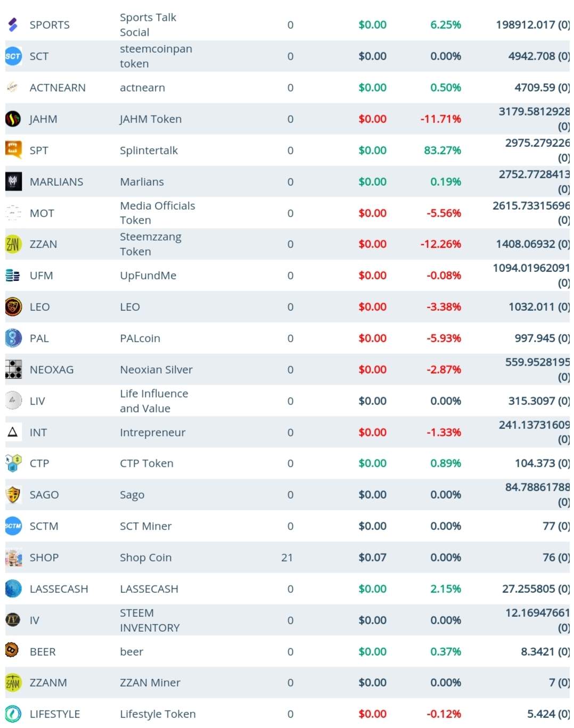Click the BEER token icon
The width and height of the screenshot is (574, 728).
[x=12, y=650]
